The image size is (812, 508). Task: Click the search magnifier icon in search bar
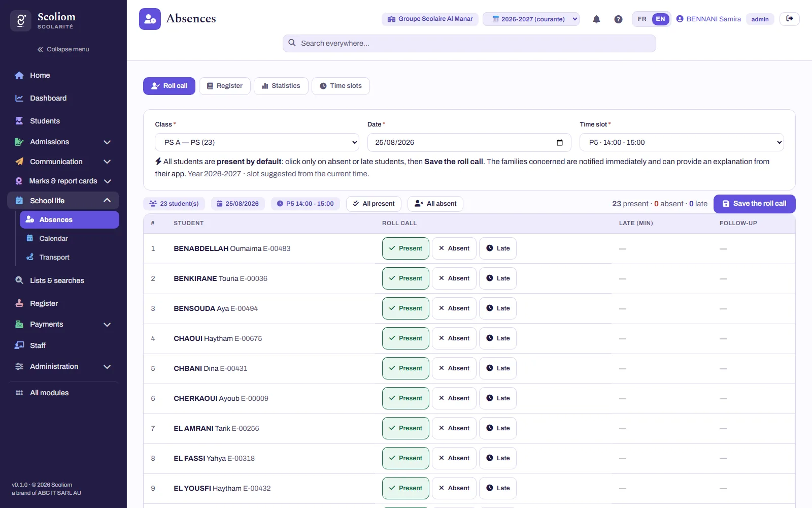[x=292, y=43]
